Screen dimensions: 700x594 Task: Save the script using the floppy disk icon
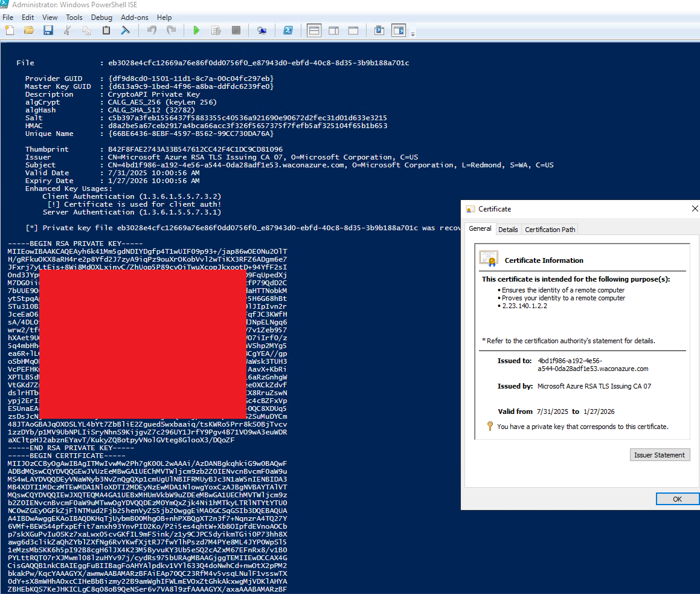click(48, 30)
